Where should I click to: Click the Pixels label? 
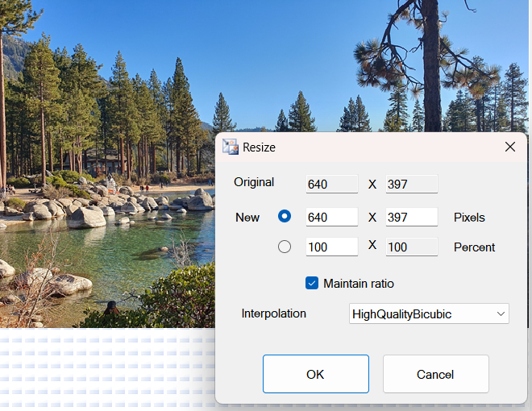[x=469, y=218]
